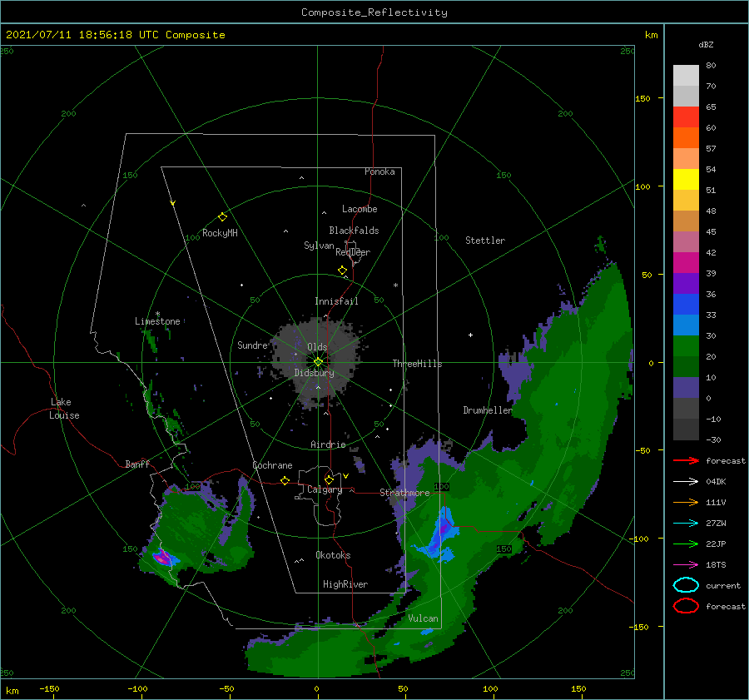Click the Vulcan town label
The width and height of the screenshot is (749, 700).
click(423, 618)
